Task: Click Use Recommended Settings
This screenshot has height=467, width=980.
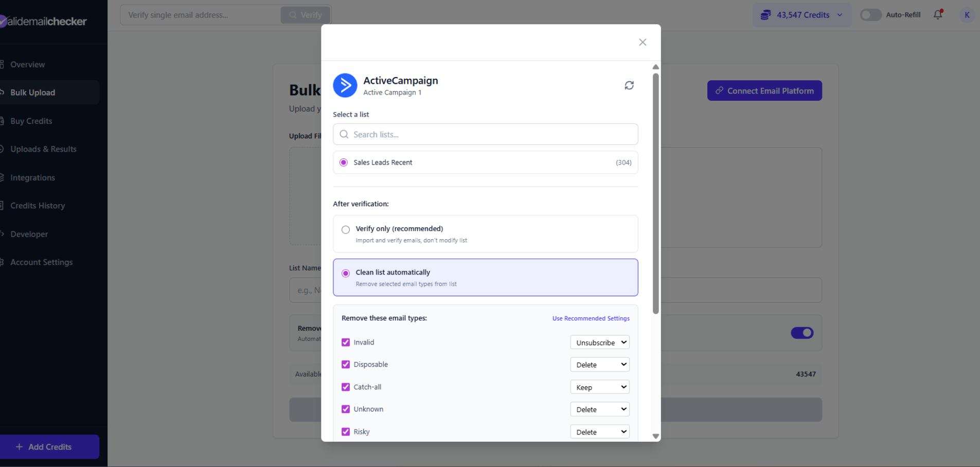Action: 591,318
